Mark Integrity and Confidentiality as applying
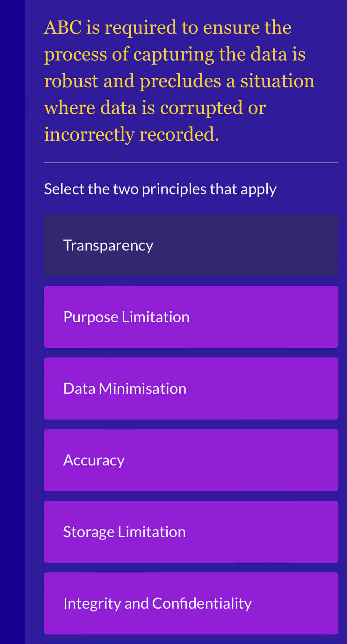The height and width of the screenshot is (644, 347). 191,603
